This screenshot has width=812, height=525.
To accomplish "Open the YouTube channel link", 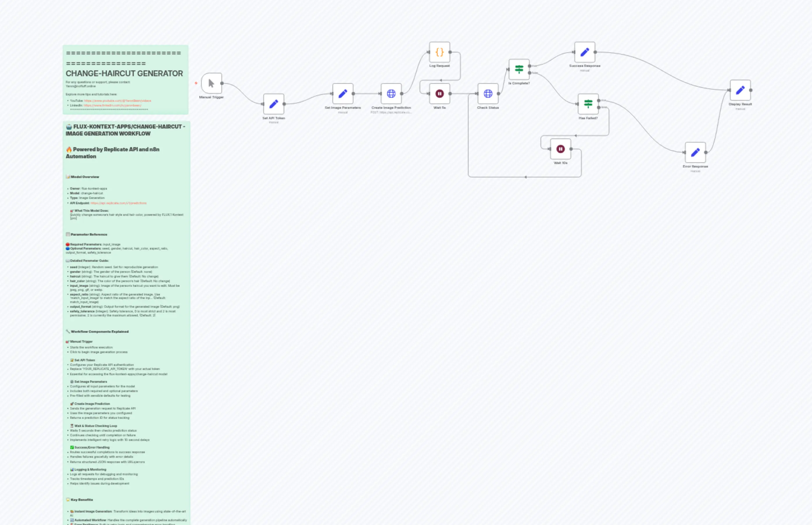I will [x=117, y=101].
